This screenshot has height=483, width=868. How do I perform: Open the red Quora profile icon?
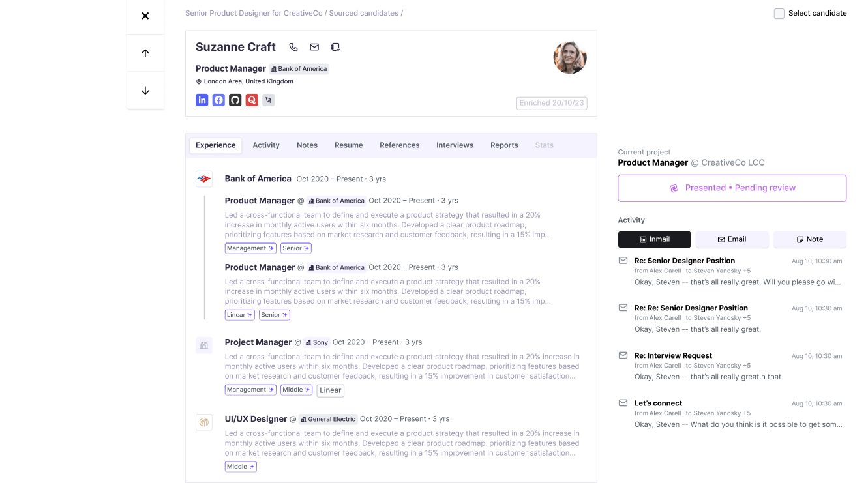(252, 100)
